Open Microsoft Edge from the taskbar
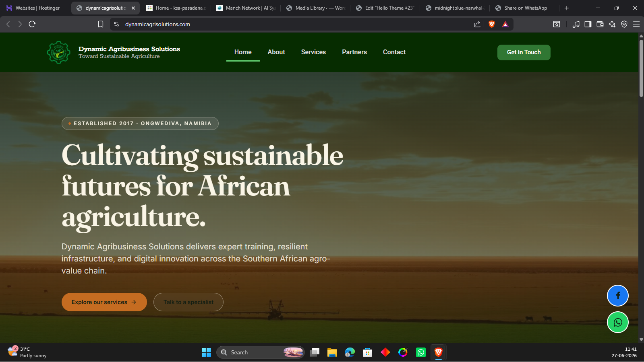644x362 pixels. point(350,352)
